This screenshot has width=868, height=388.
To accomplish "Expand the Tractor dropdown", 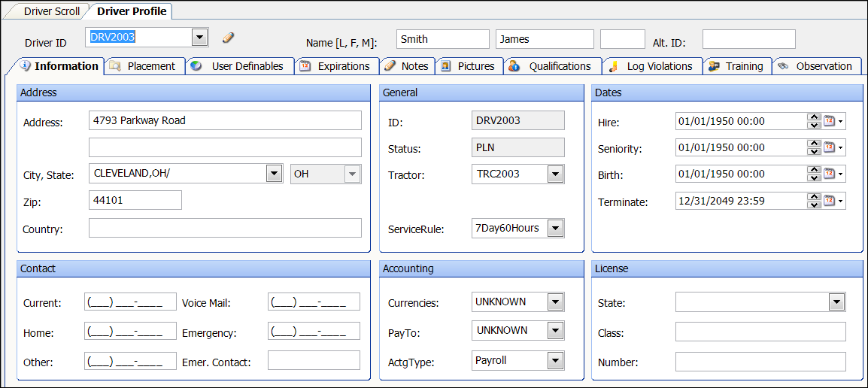I will (555, 174).
